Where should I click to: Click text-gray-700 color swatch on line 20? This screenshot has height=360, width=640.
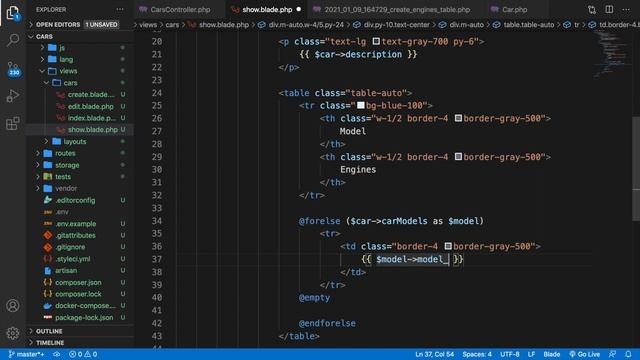[376, 41]
